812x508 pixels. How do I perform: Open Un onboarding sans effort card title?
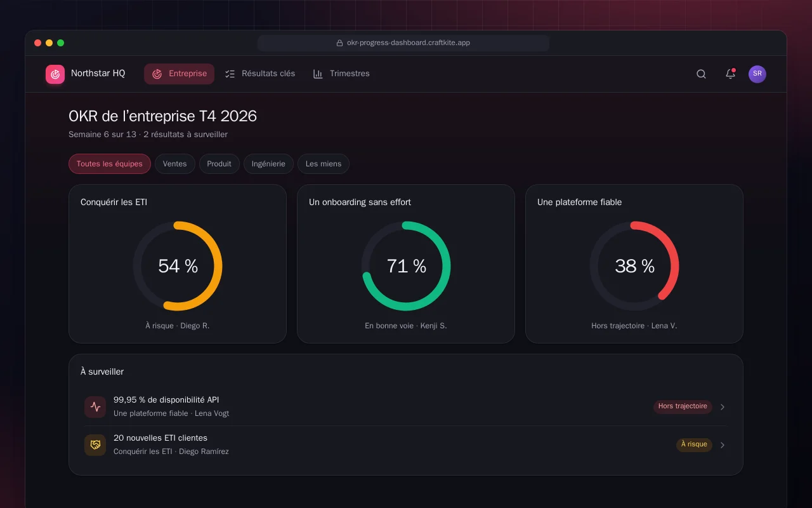pos(360,202)
